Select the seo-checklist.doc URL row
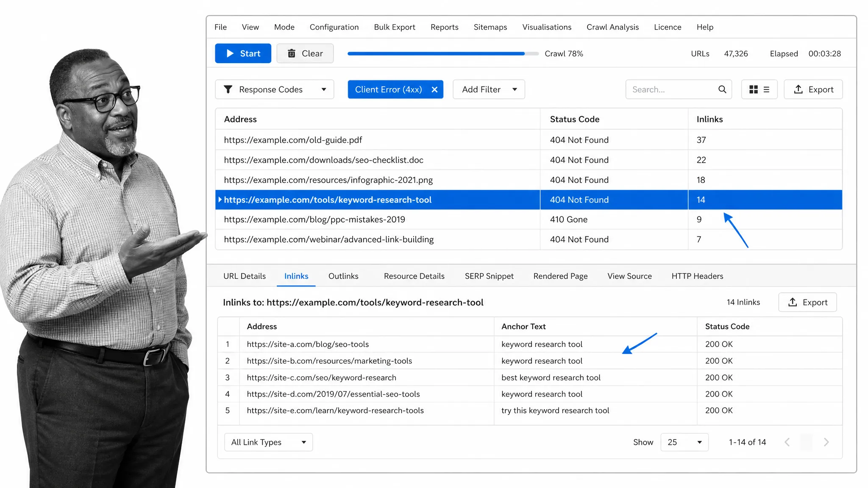 pos(529,160)
